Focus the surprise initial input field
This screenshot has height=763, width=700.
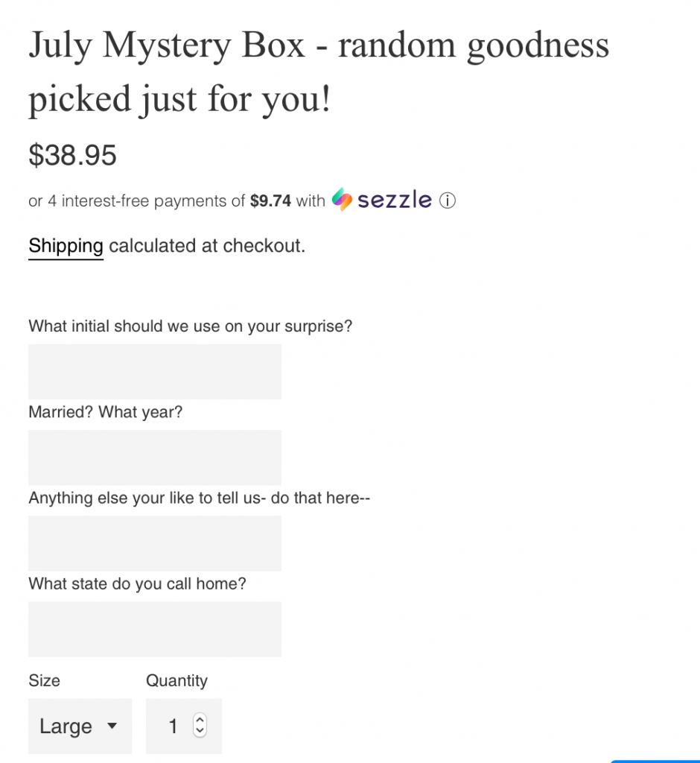155,371
